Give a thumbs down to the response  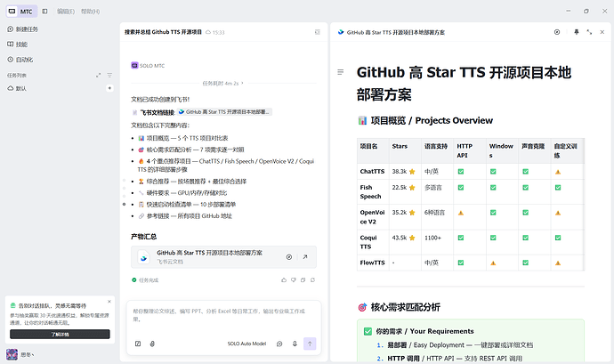294,280
